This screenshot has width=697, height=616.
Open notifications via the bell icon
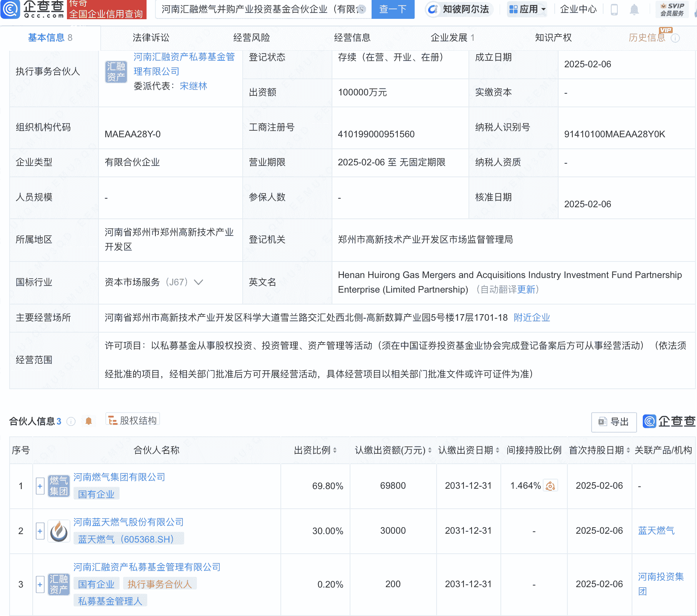click(635, 10)
